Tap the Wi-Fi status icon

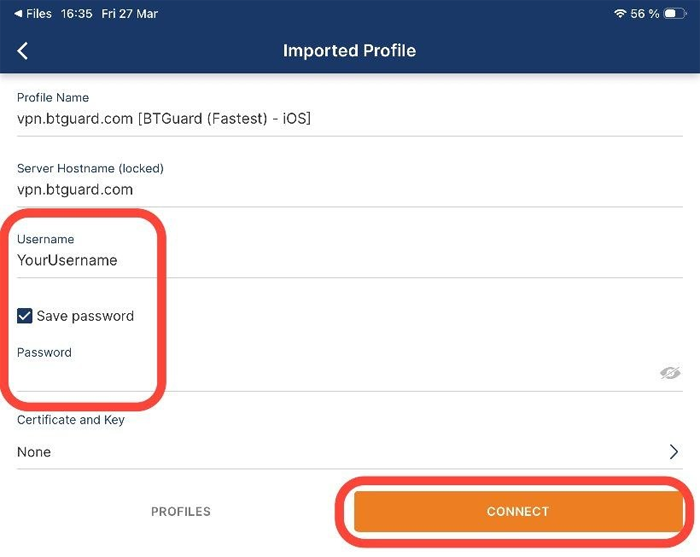pyautogui.click(x=620, y=14)
